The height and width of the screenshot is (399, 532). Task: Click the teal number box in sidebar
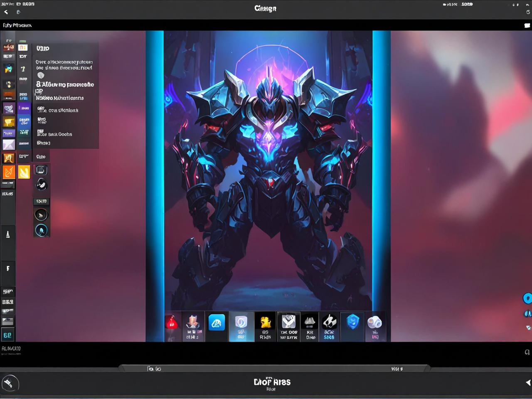8,335
